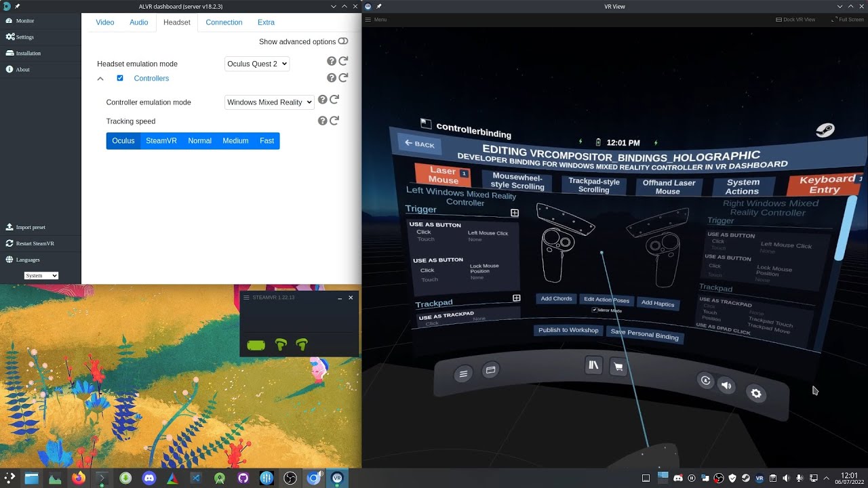Select Normal tracking speed option
Screen dimensions: 868x488
[200, 141]
